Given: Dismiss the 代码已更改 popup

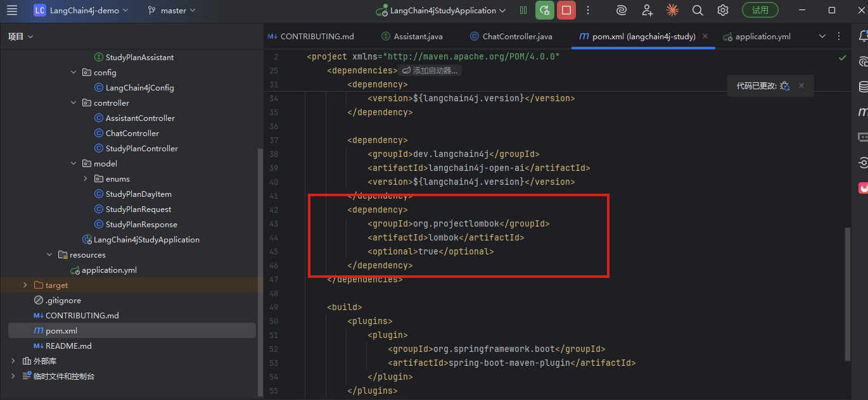Looking at the screenshot, I should click(x=801, y=85).
